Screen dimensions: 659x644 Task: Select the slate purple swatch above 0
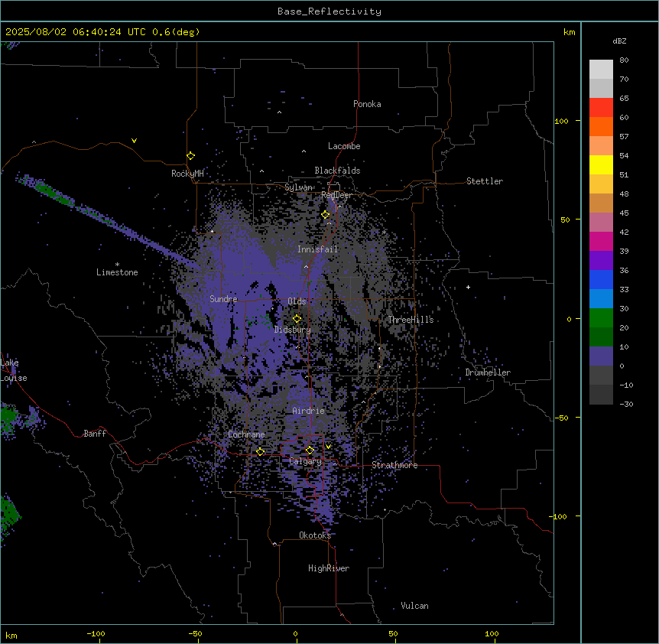(x=601, y=356)
